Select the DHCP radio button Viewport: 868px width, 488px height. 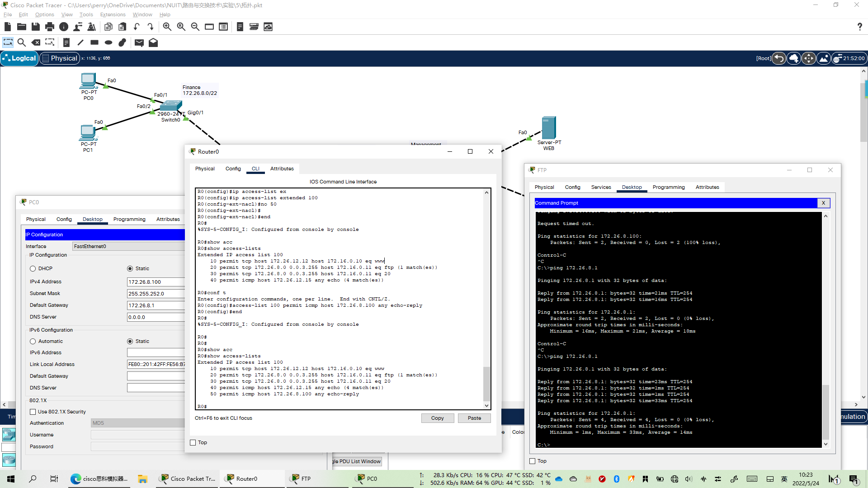[x=33, y=268]
